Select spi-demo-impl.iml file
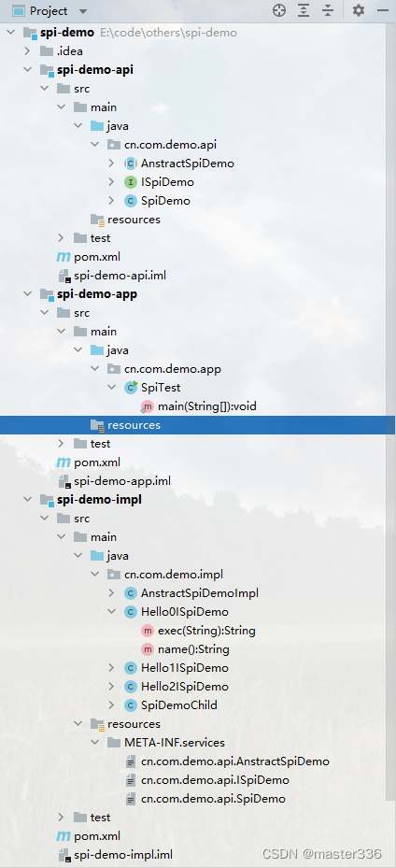 click(127, 855)
